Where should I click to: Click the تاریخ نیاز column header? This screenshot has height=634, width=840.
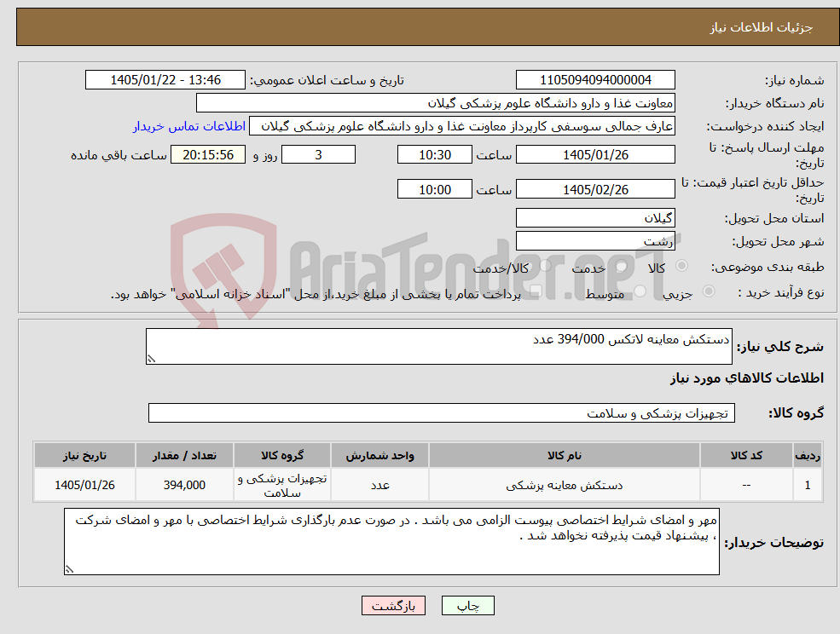84,455
